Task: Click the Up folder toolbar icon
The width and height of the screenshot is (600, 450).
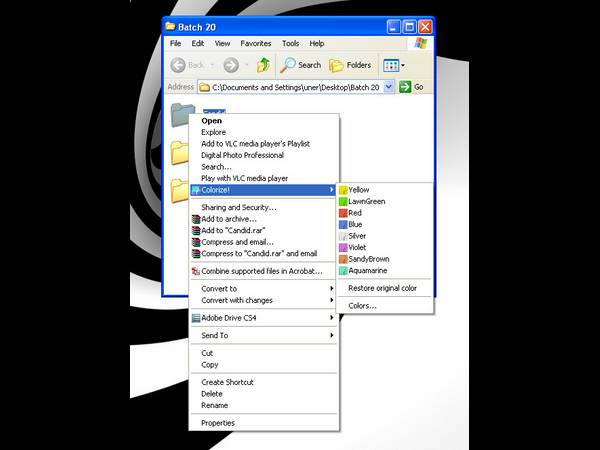Action: [263, 65]
